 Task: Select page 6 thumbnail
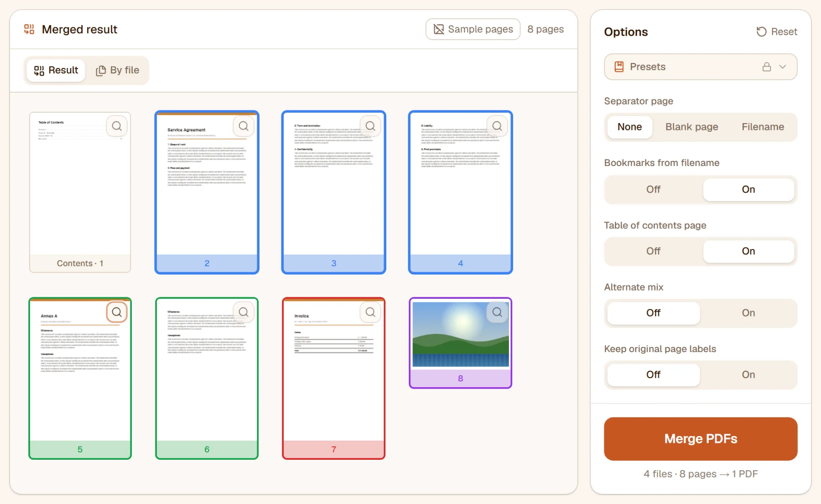[207, 378]
